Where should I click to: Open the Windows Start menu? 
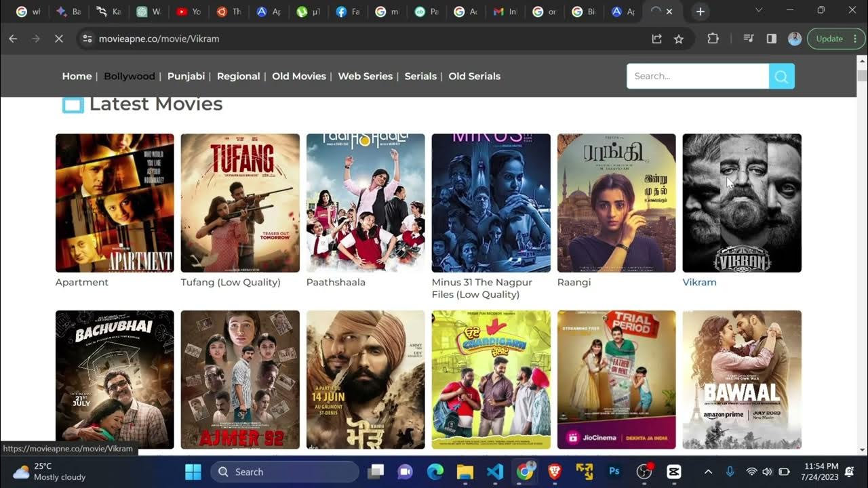point(193,472)
